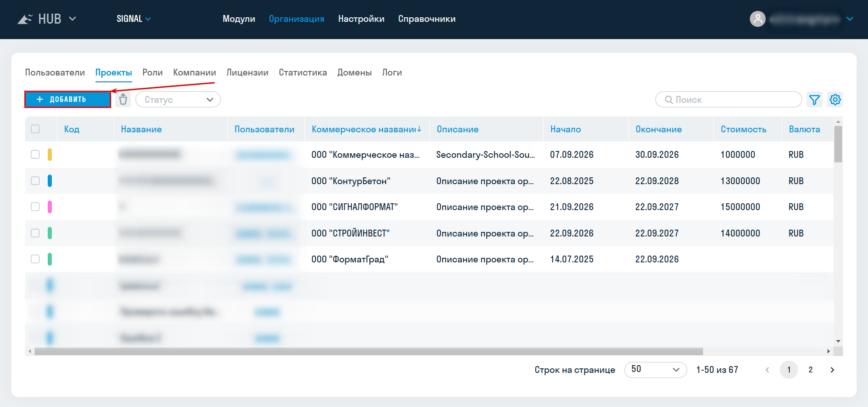The width and height of the screenshot is (868, 407).
Task: Sort by Описание column header
Action: click(x=458, y=129)
